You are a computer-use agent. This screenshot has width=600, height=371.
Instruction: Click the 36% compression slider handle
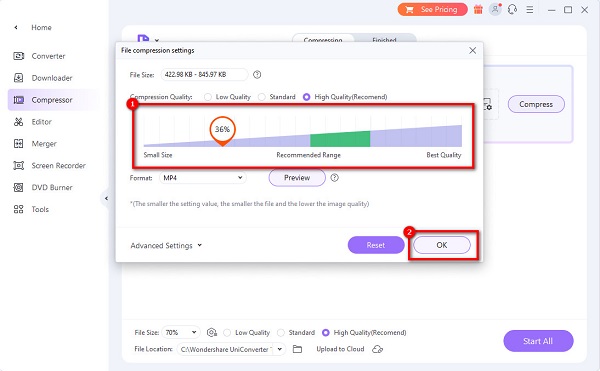(x=222, y=130)
